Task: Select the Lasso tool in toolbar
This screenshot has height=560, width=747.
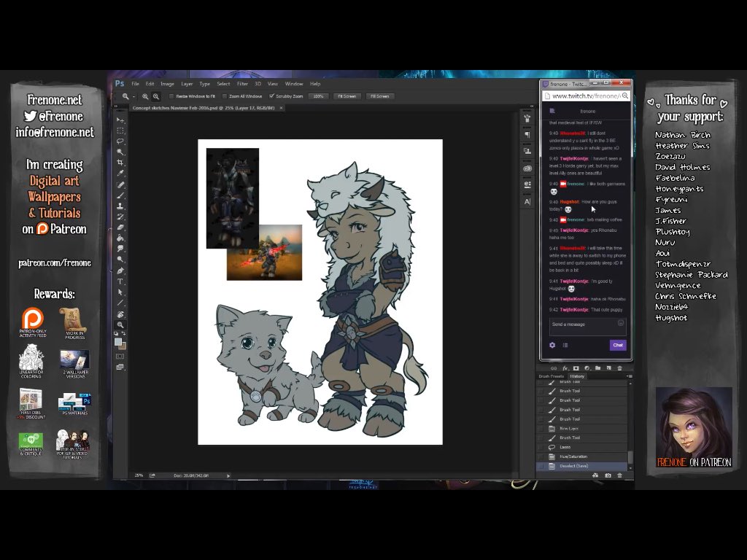Action: click(x=120, y=141)
